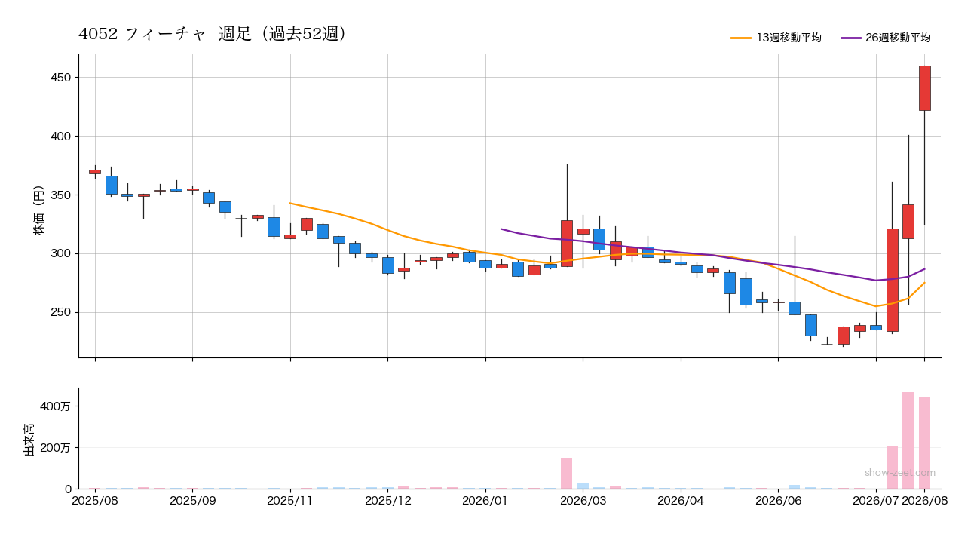The image size is (980, 543).
Task: Click the "2026/08" date label
Action: [x=925, y=499]
